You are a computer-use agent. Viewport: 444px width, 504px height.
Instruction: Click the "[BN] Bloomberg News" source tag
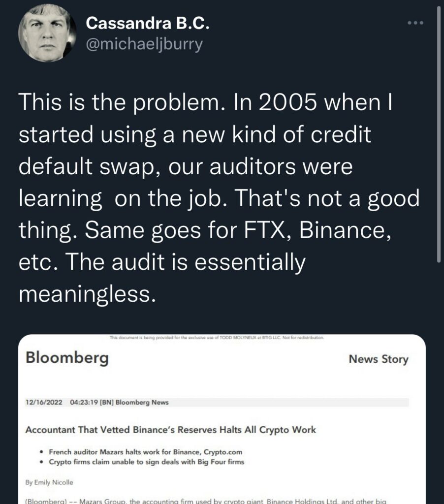point(134,403)
